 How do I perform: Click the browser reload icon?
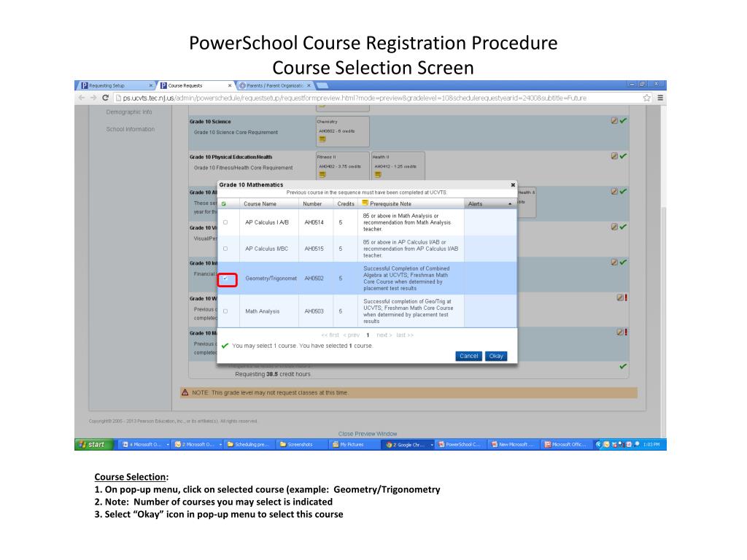[105, 98]
